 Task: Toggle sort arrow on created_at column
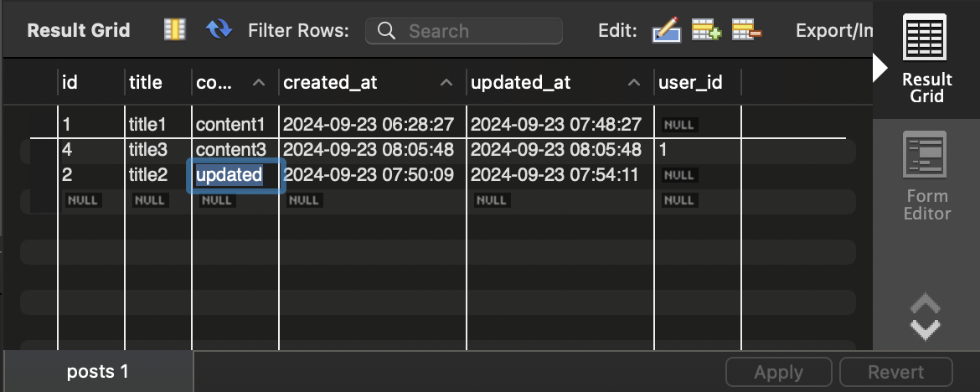tap(447, 83)
